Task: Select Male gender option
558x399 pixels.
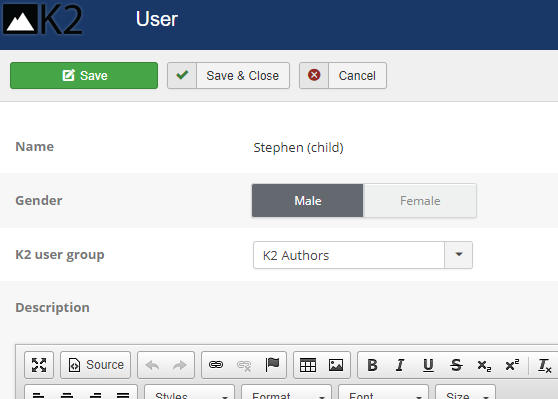Action: 307,201
